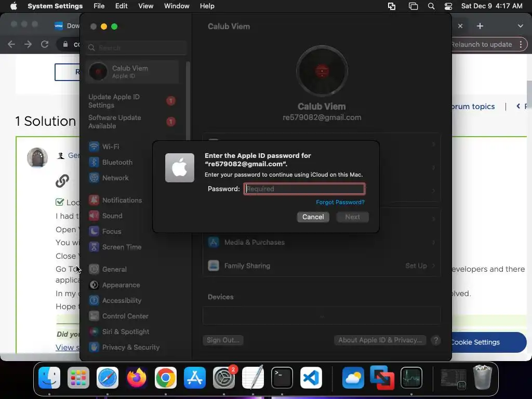Open the Network globe icon
This screenshot has height=399, width=532.
[x=94, y=178]
